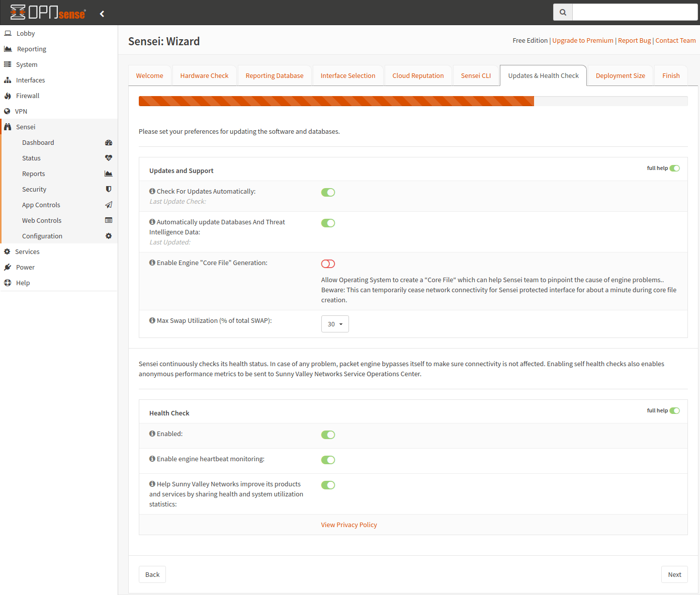Click the Dashboard gauge icon in sidebar
Image resolution: width=700 pixels, height=595 pixels.
108,143
